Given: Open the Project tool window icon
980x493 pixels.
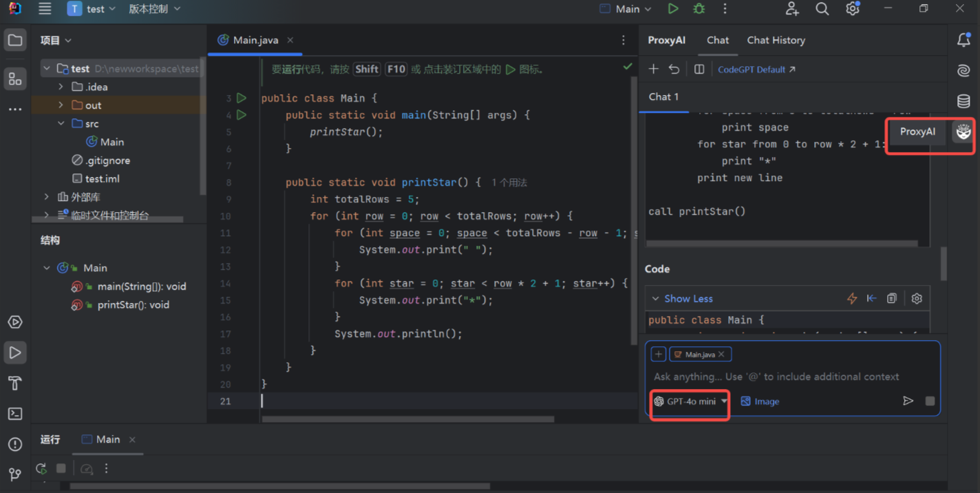Looking at the screenshot, I should (x=15, y=41).
